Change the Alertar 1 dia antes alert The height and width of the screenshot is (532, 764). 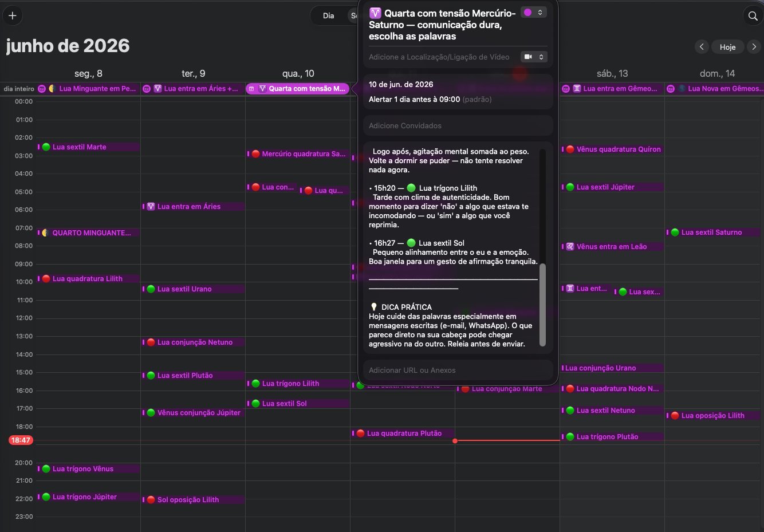(430, 99)
